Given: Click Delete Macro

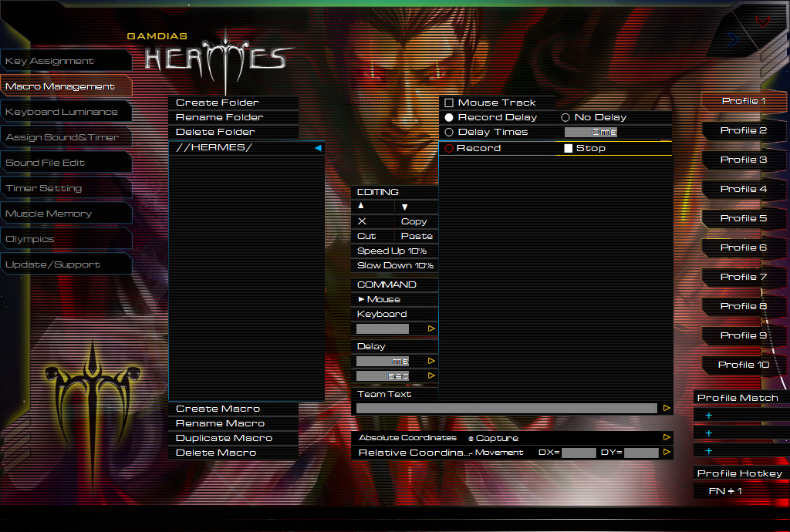Looking at the screenshot, I should [x=233, y=453].
